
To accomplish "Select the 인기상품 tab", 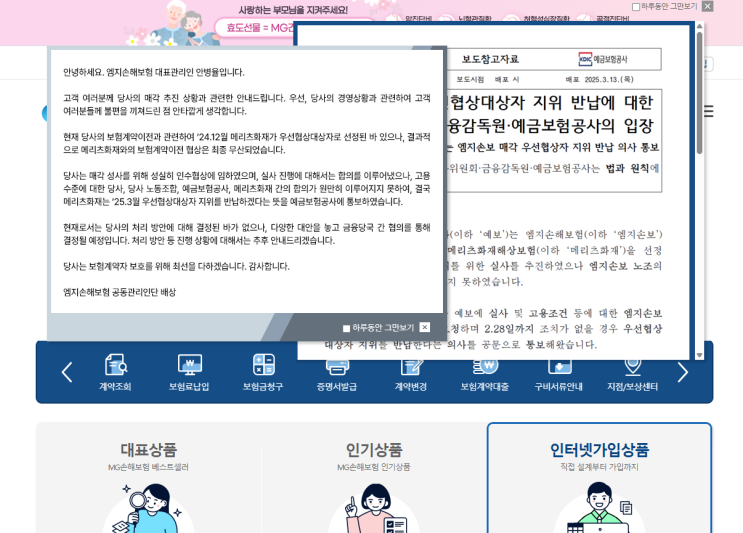I will click(x=374, y=449).
